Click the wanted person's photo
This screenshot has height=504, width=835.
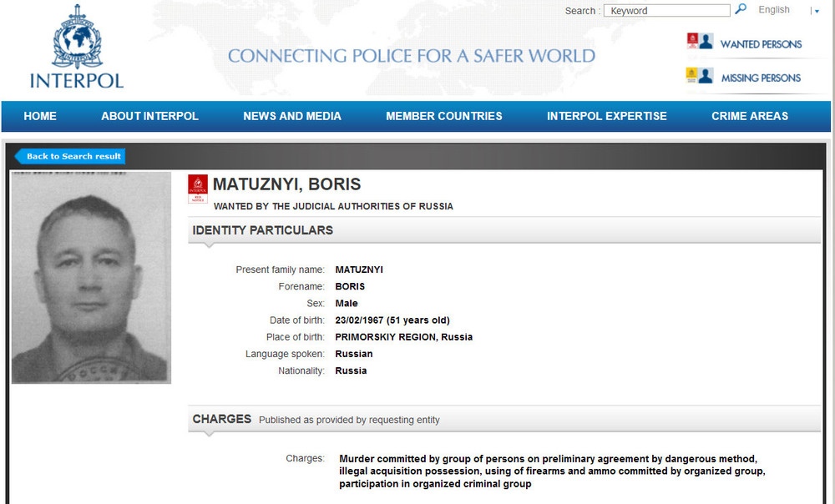(x=91, y=277)
